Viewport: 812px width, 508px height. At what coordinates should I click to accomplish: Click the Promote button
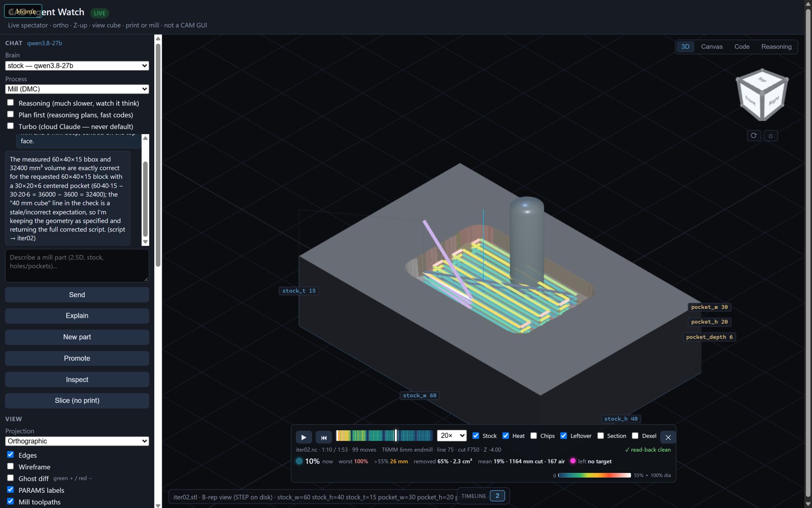[77, 358]
